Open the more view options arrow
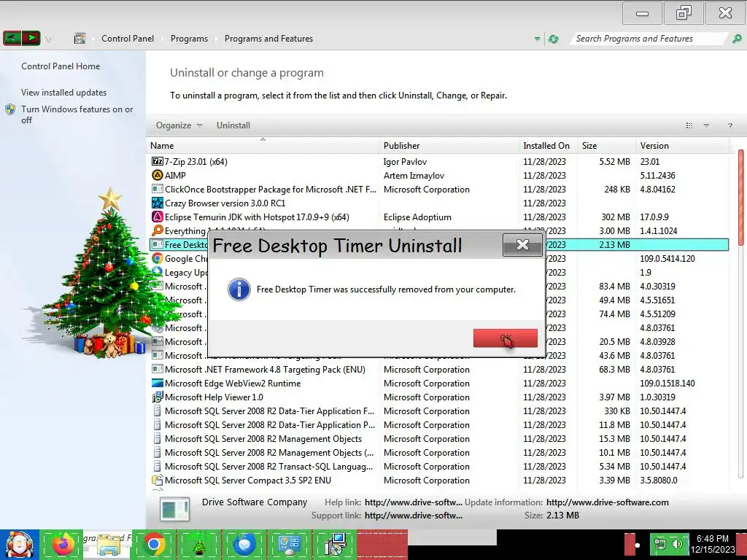The height and width of the screenshot is (560, 747). click(706, 125)
